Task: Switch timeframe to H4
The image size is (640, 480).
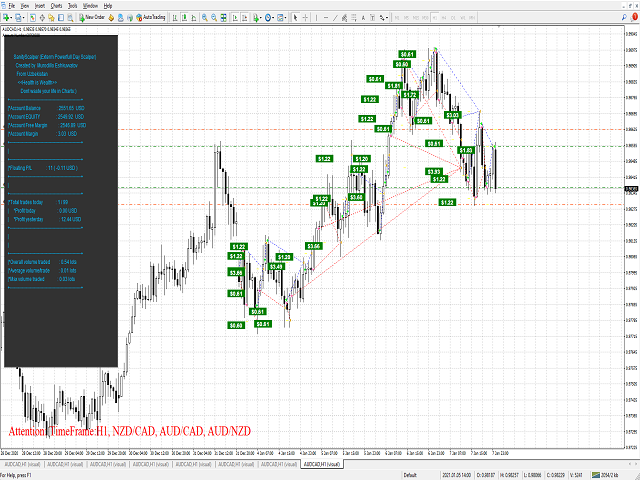Action: [x=444, y=18]
